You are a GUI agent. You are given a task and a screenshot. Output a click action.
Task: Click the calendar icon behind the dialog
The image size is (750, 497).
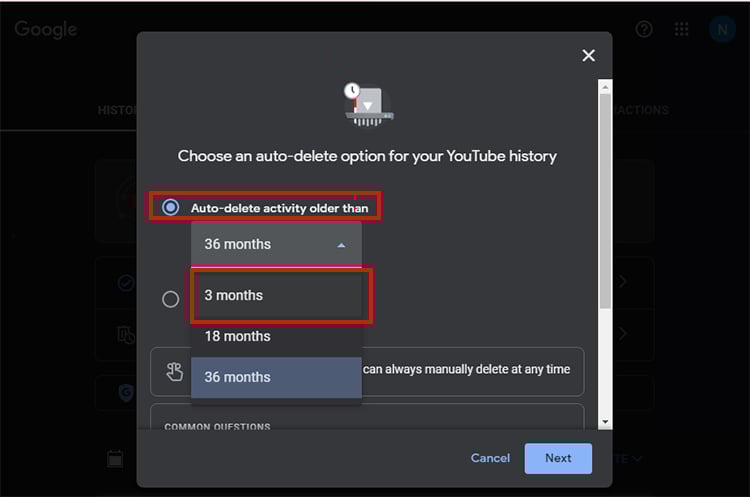pyautogui.click(x=115, y=459)
